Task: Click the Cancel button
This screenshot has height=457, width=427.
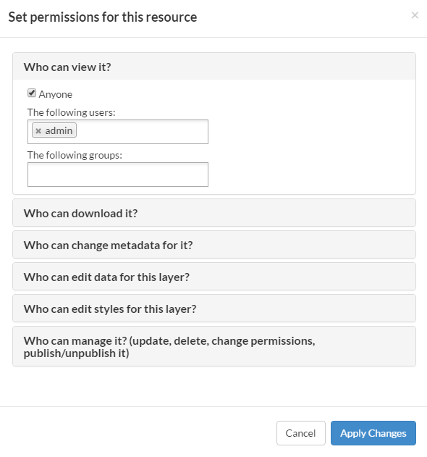Action: [301, 433]
